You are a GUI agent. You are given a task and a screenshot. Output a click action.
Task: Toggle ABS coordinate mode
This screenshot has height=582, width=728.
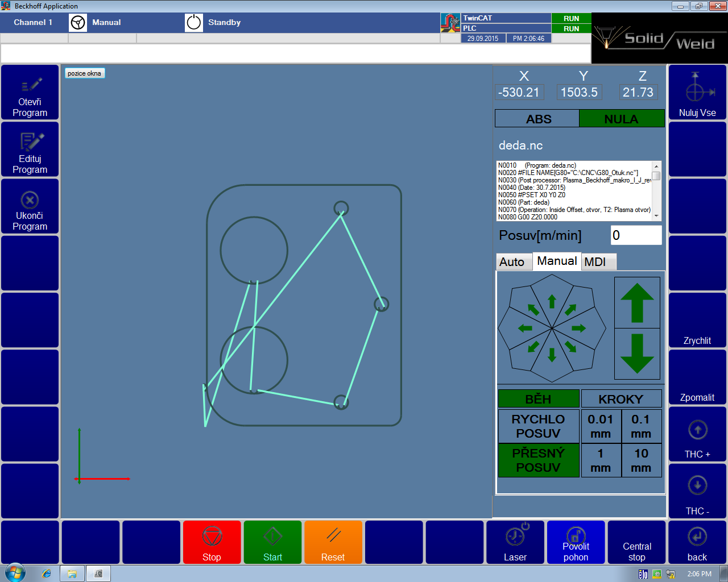(537, 119)
